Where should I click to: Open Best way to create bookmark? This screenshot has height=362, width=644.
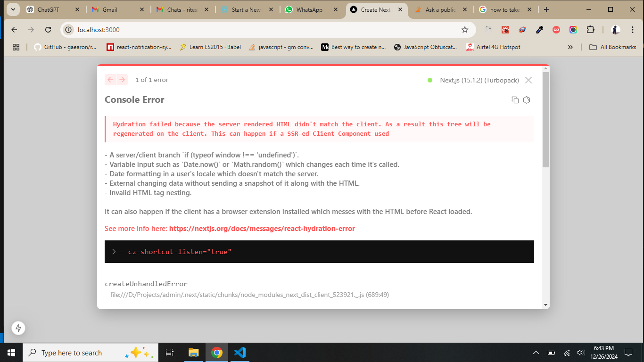(x=354, y=47)
